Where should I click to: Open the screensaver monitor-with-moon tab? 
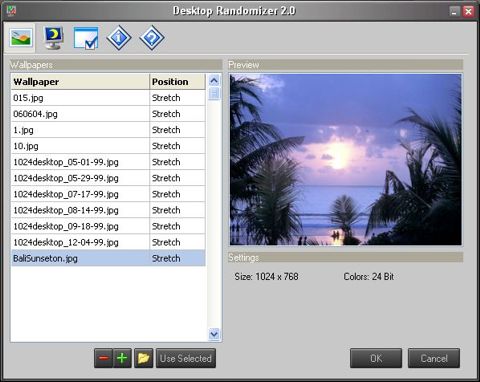[54, 38]
